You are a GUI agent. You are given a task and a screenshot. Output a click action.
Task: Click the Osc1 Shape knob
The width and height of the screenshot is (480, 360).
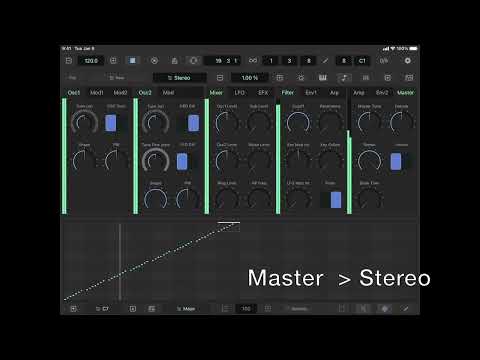pos(84,160)
